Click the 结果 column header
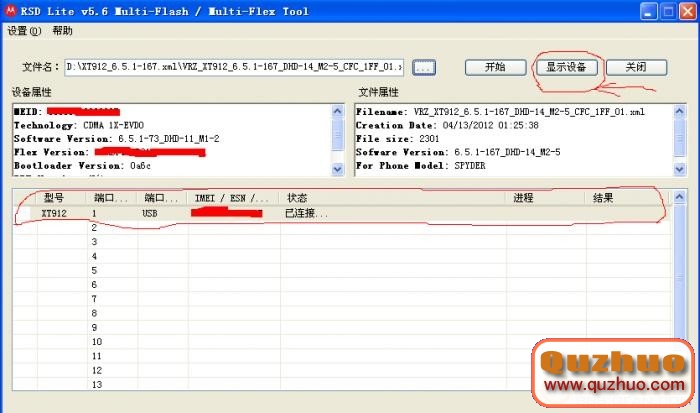Viewport: 700px width, 413px height. [x=627, y=198]
